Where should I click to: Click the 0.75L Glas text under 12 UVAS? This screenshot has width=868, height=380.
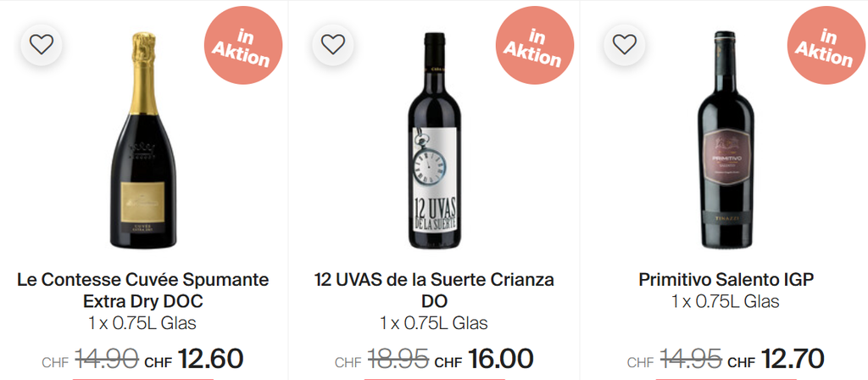pos(433,322)
